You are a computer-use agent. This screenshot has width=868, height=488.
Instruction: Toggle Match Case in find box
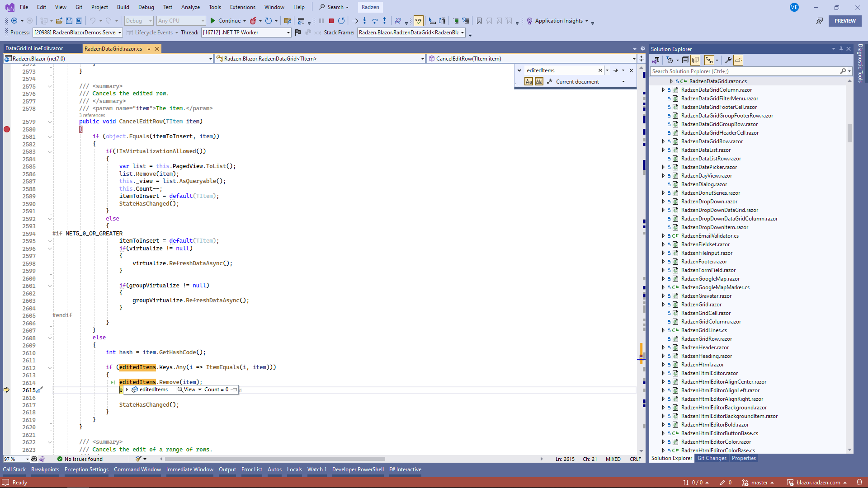pyautogui.click(x=529, y=82)
